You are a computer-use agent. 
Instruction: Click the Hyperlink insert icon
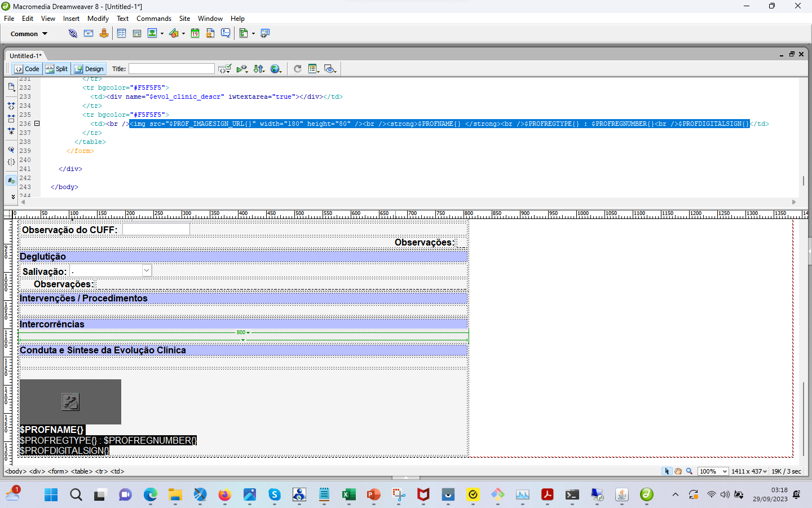pos(73,33)
